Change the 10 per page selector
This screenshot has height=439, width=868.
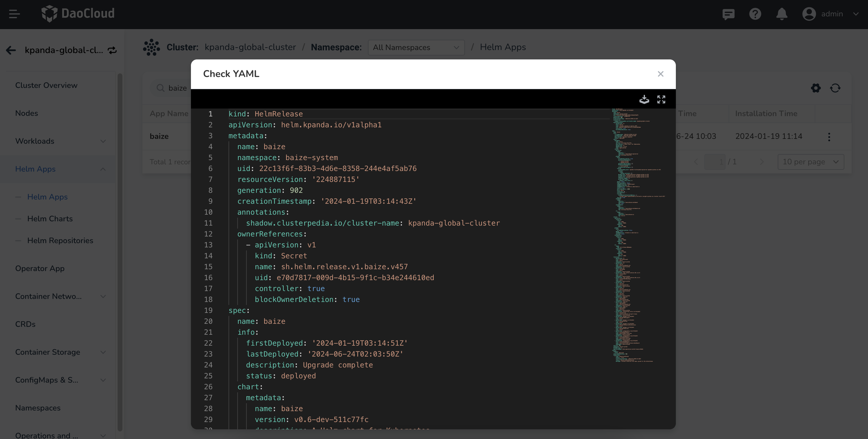pyautogui.click(x=810, y=162)
